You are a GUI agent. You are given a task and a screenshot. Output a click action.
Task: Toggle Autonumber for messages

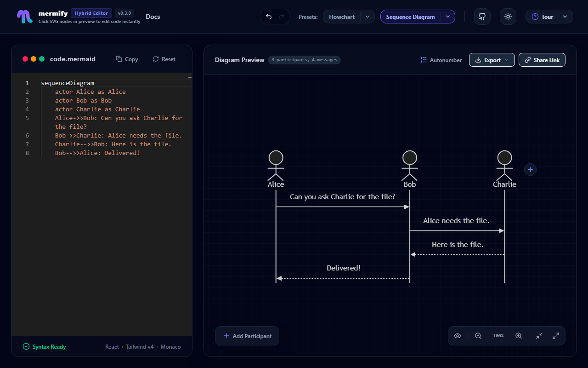(441, 60)
